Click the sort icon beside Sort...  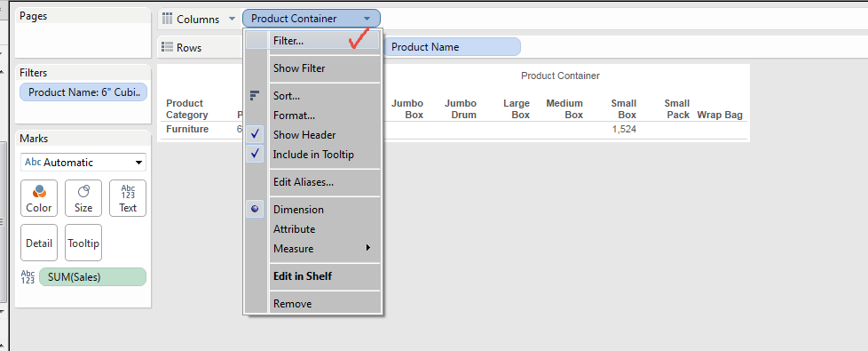pos(255,96)
